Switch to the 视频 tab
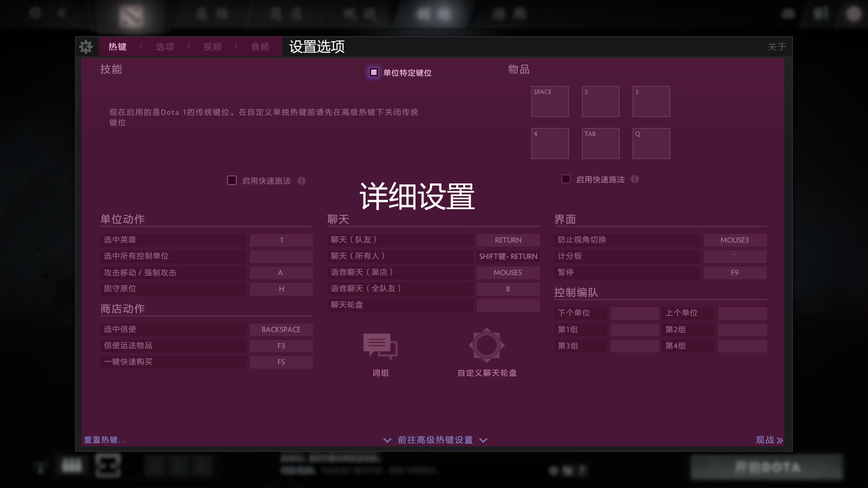 (x=212, y=47)
